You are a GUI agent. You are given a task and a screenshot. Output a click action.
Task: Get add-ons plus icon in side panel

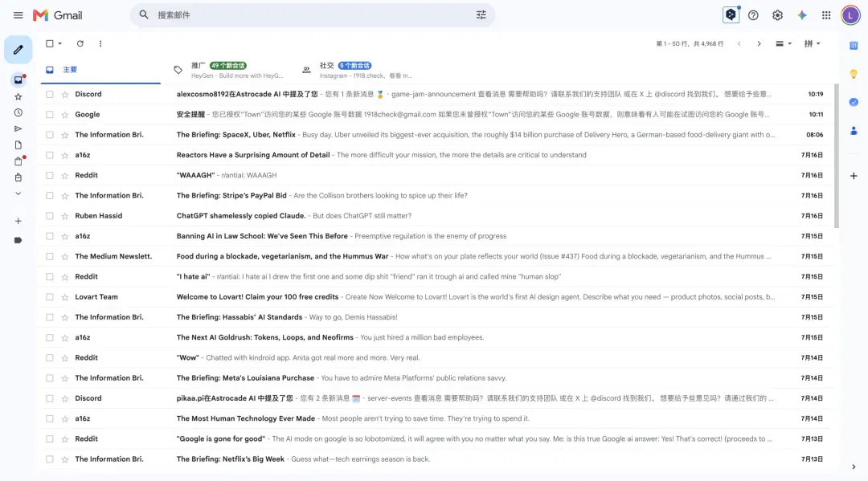coord(854,176)
